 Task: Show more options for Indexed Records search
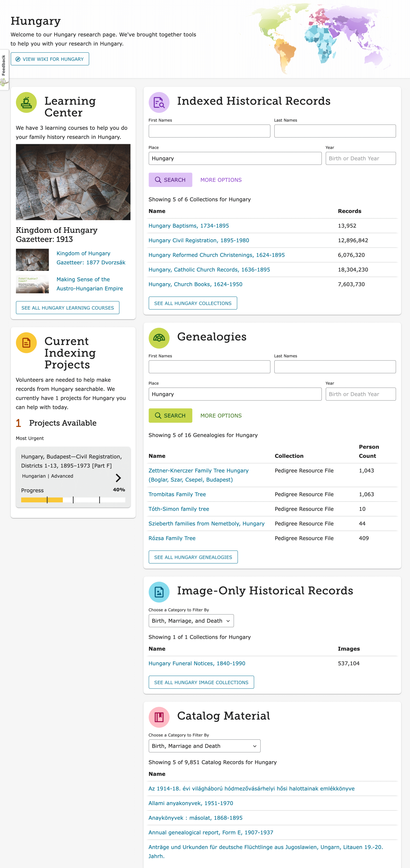click(x=221, y=180)
